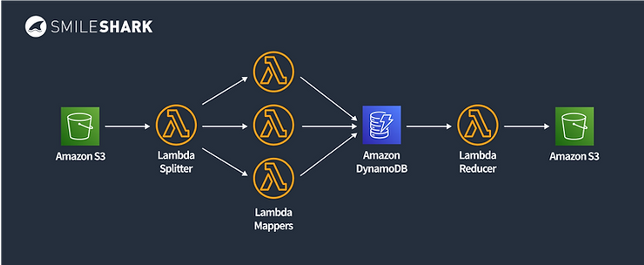This screenshot has width=644, height=265.
Task: Click the 'Amazon S3' label under source bucket
Action: (x=80, y=157)
